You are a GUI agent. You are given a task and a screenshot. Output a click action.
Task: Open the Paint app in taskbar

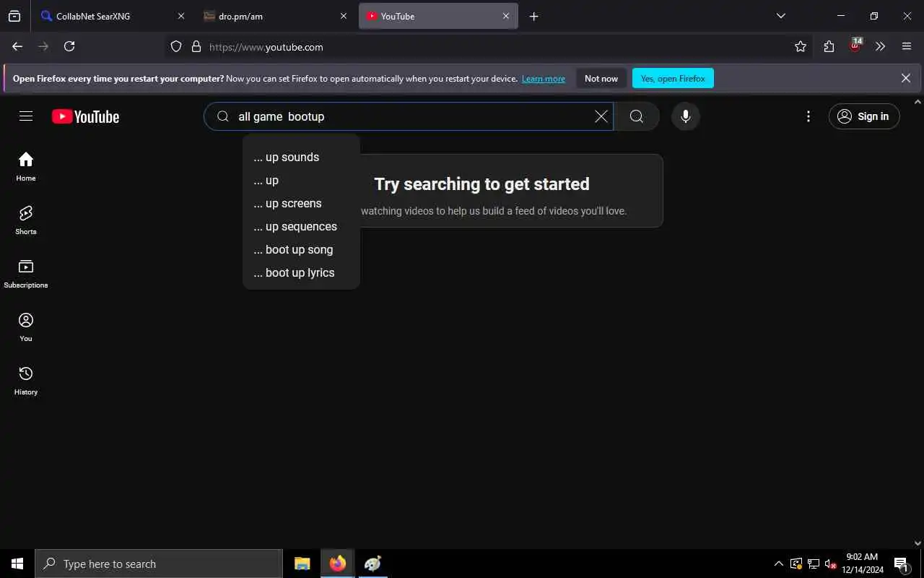point(373,564)
